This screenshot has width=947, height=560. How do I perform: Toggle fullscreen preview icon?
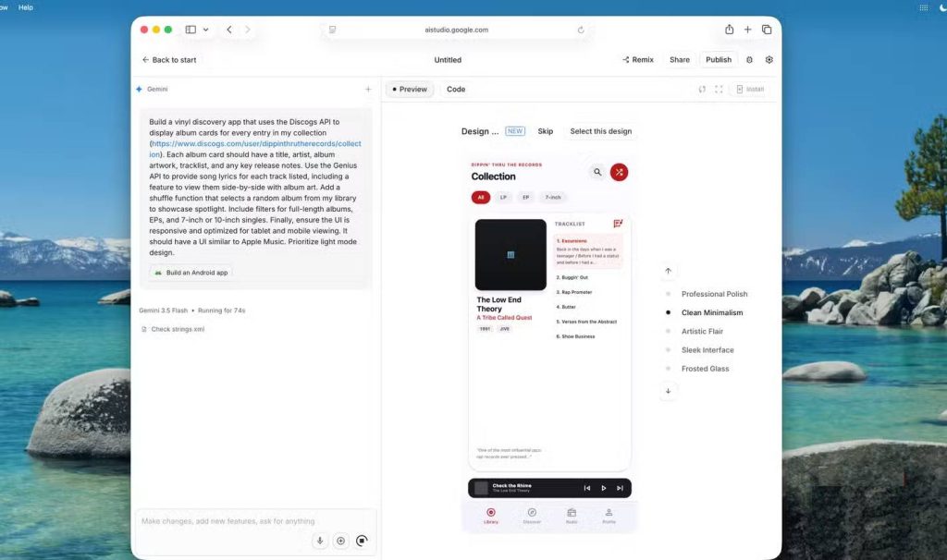(719, 90)
